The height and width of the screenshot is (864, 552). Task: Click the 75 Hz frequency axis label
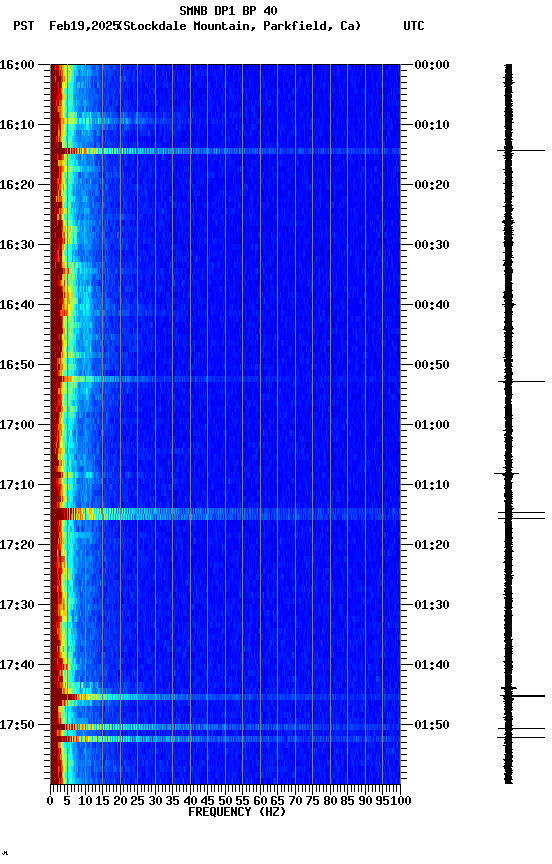point(312,802)
